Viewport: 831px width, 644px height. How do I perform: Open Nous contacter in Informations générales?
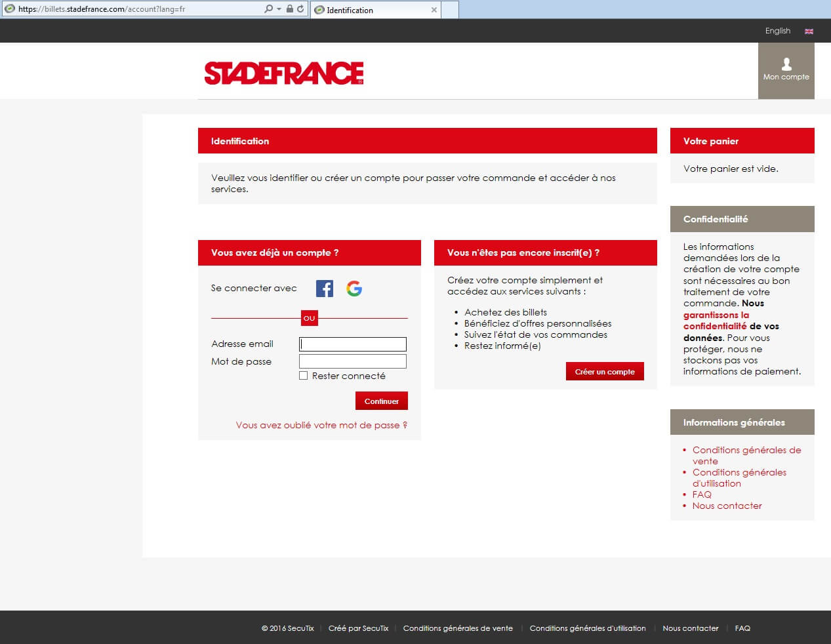click(x=727, y=506)
